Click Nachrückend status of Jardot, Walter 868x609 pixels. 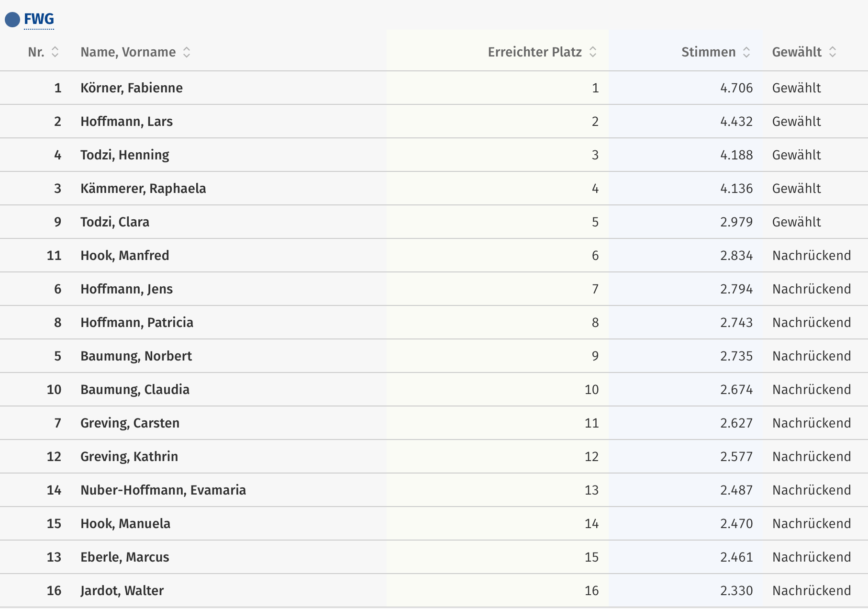(812, 591)
